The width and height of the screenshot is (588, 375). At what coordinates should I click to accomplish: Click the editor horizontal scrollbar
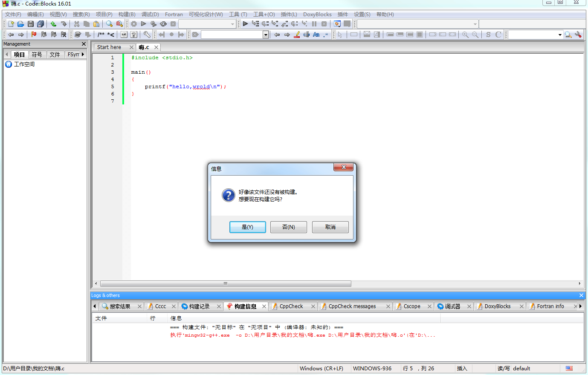226,283
